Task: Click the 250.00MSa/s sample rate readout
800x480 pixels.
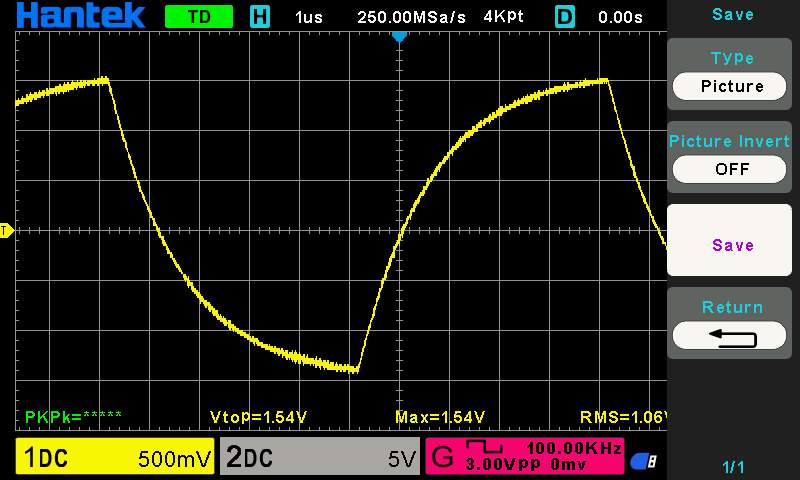Action: pyautogui.click(x=411, y=17)
